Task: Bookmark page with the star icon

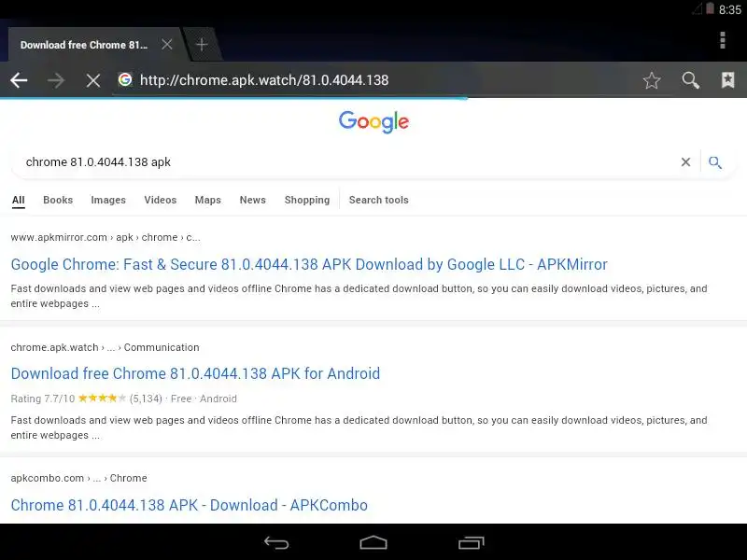Action: 651,80
